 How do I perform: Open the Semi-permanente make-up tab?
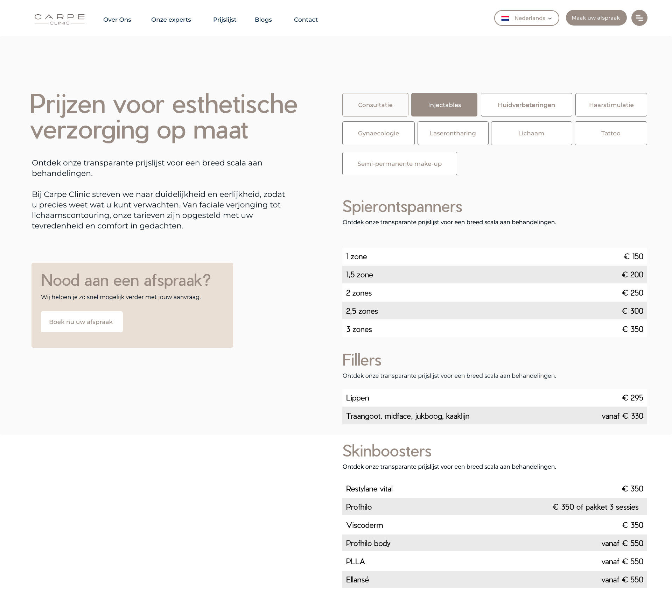(x=399, y=164)
